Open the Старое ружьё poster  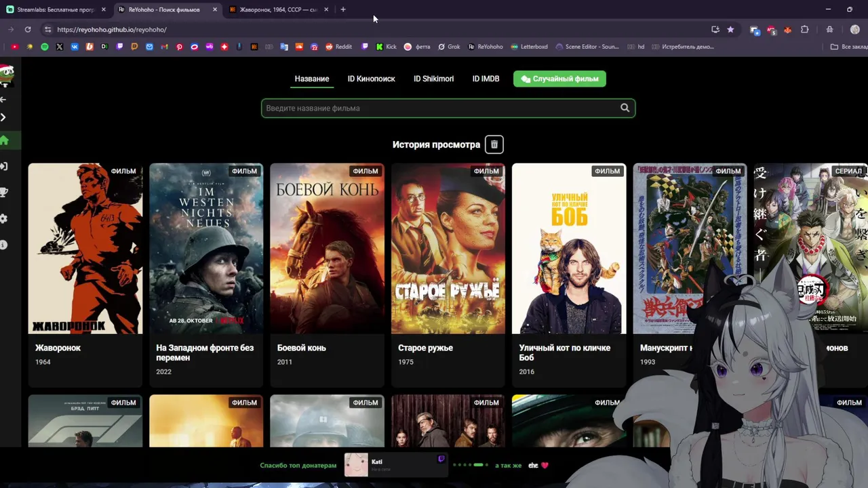448,249
